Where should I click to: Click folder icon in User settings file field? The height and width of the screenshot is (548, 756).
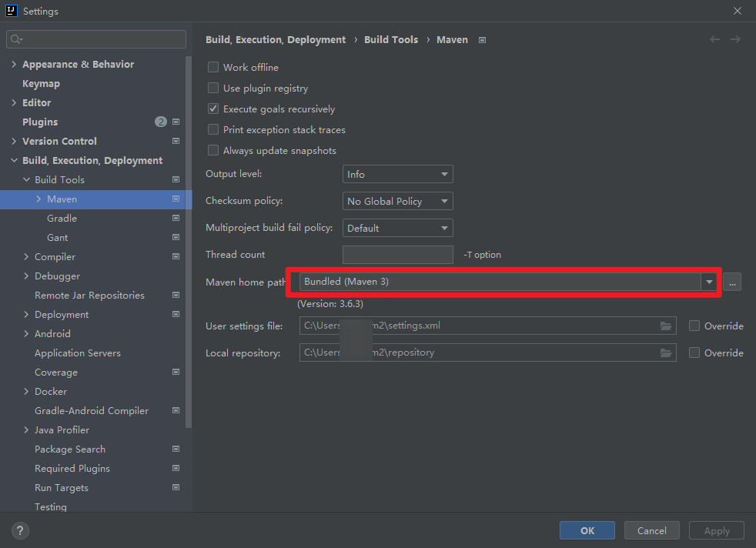point(666,326)
